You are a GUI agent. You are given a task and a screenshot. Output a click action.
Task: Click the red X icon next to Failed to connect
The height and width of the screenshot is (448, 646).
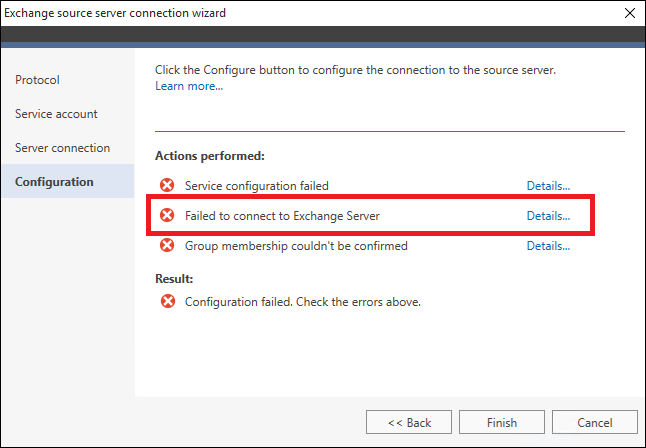(167, 215)
